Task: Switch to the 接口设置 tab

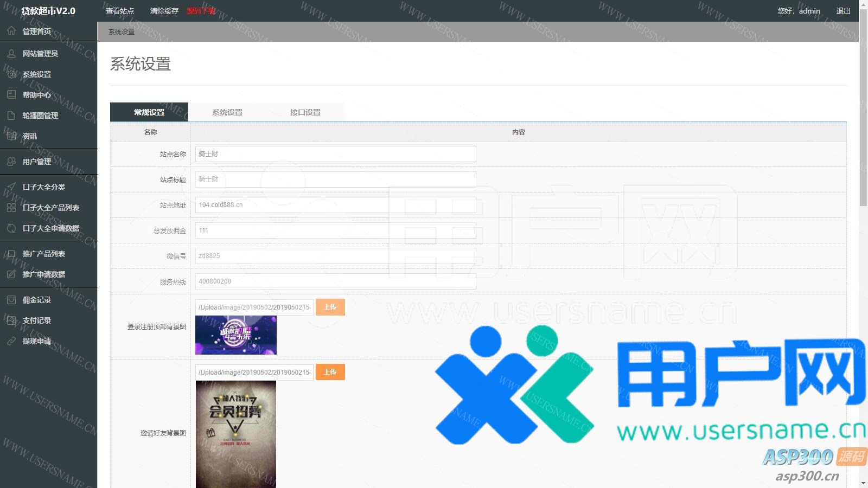Action: point(305,112)
